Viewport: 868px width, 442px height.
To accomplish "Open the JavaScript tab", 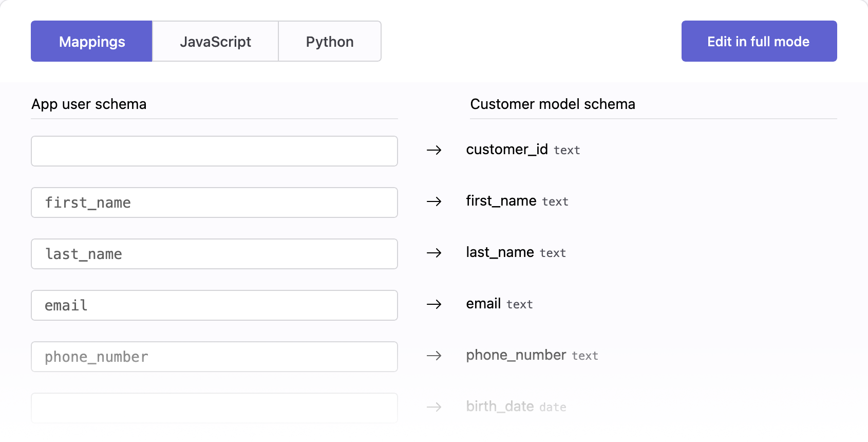I will 215,41.
